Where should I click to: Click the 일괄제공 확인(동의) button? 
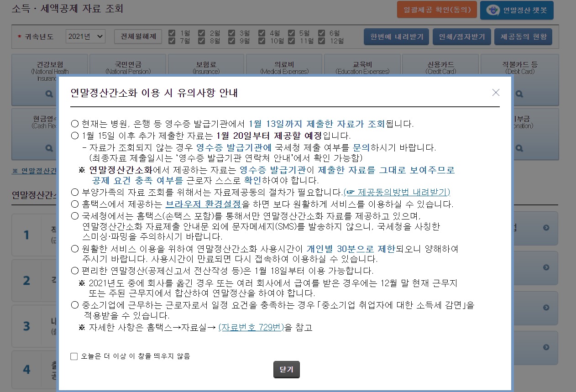(x=437, y=10)
